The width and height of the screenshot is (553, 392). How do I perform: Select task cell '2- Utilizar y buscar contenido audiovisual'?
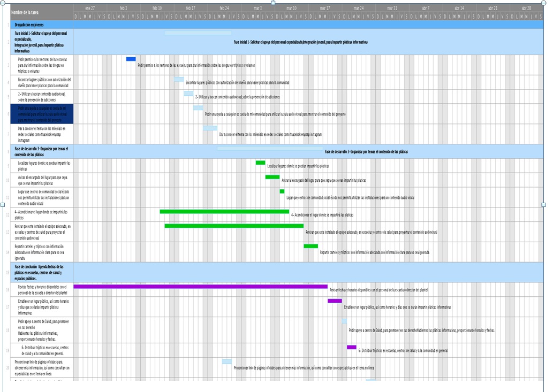42,97
